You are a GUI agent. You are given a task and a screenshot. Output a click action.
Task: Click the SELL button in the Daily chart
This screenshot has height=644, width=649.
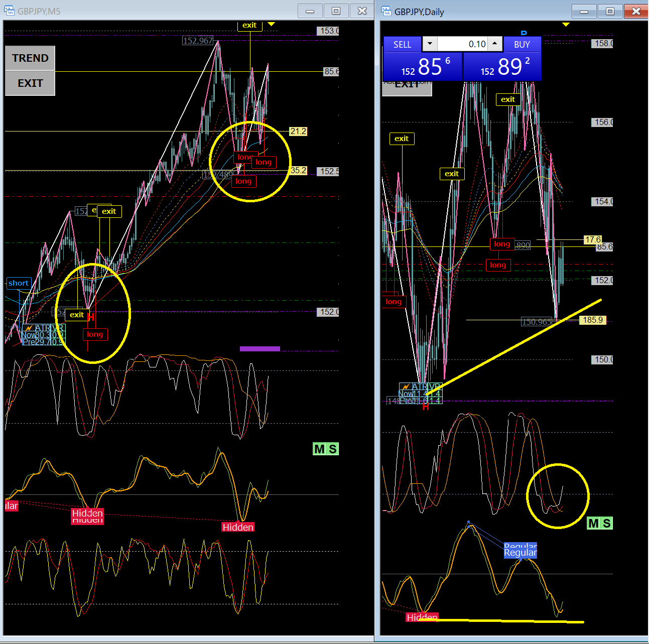tap(403, 44)
